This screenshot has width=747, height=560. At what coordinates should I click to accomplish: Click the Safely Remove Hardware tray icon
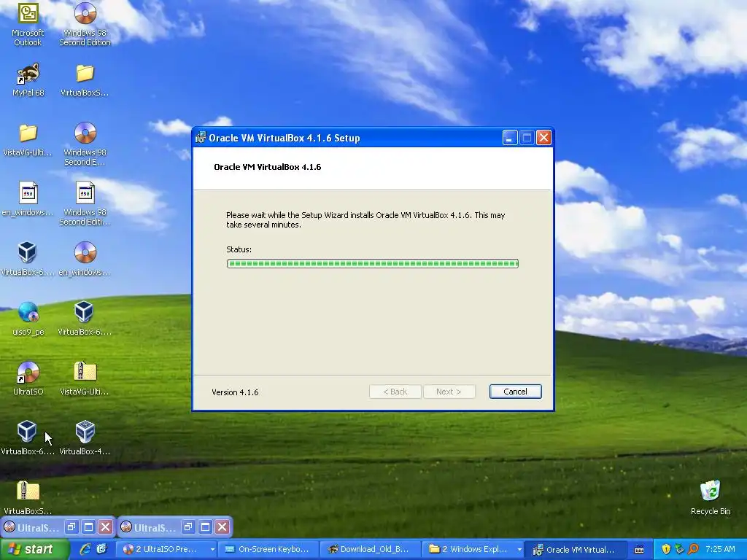point(679,549)
